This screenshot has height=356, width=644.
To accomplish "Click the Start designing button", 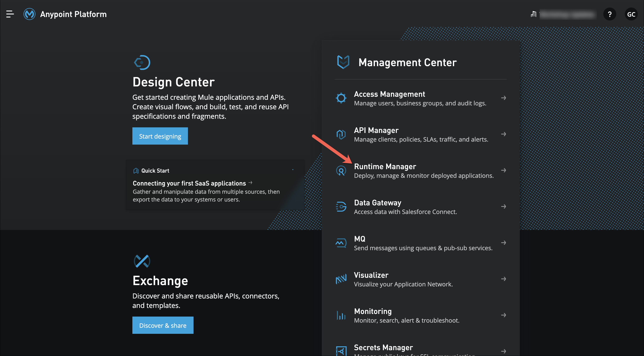I will click(160, 136).
